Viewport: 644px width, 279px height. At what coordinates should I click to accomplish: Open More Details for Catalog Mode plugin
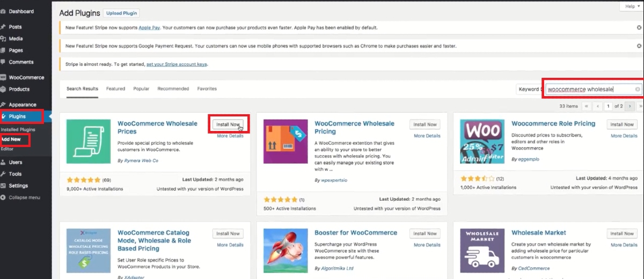click(x=230, y=245)
